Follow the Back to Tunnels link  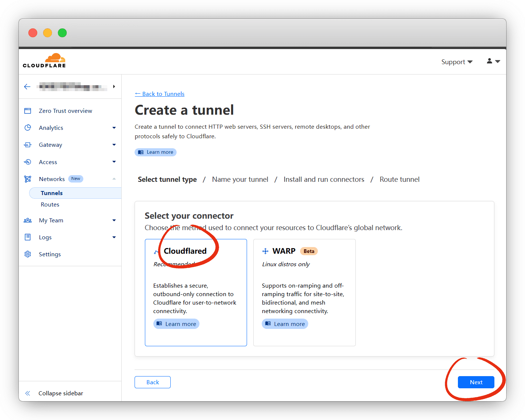160,94
